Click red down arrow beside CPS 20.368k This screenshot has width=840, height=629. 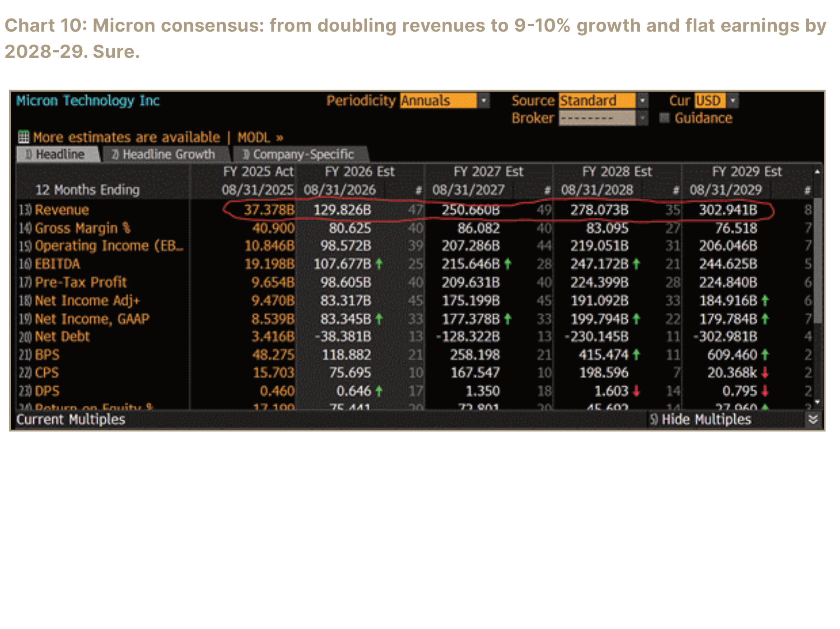765,373
